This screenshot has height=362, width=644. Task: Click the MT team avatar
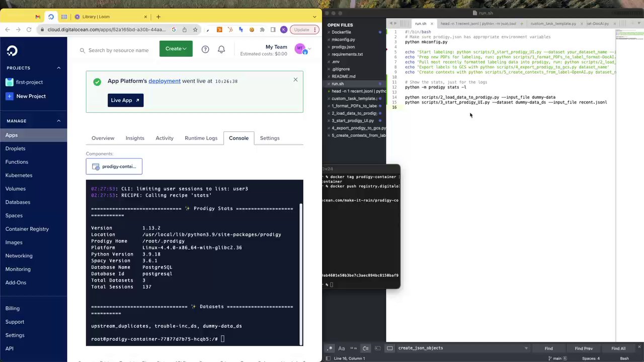[x=300, y=49]
